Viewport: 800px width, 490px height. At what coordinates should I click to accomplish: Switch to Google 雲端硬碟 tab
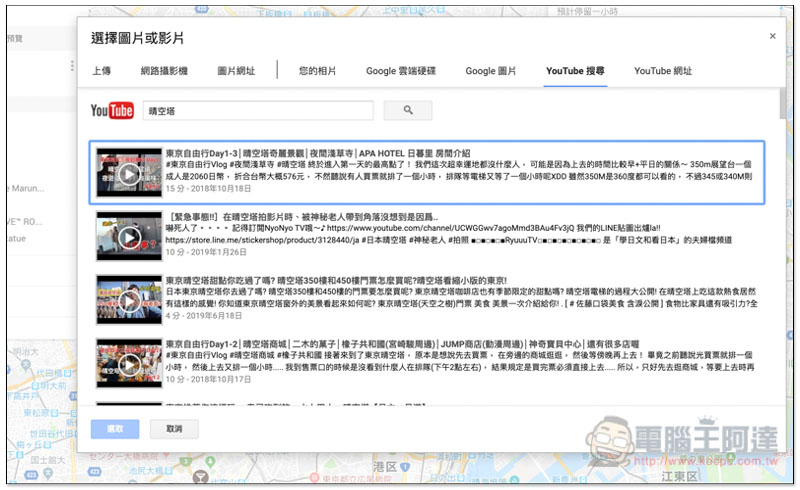click(401, 71)
